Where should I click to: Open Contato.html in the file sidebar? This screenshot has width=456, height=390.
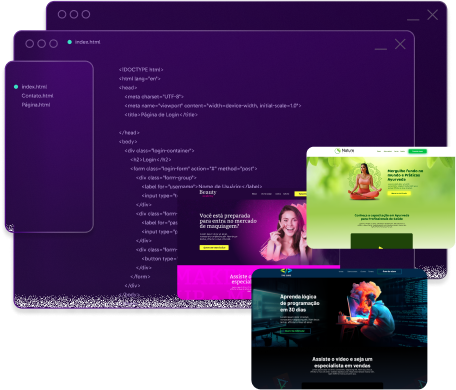click(x=37, y=96)
